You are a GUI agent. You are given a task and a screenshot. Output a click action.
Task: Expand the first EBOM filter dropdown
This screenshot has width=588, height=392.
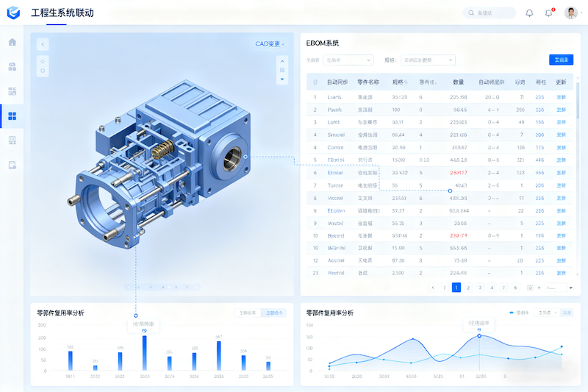[348, 60]
